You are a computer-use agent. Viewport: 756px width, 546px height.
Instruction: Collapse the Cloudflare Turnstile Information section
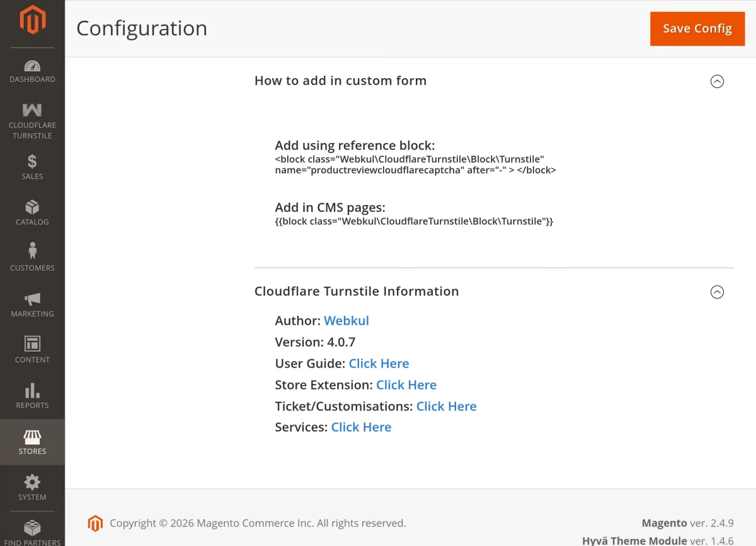[x=717, y=292]
